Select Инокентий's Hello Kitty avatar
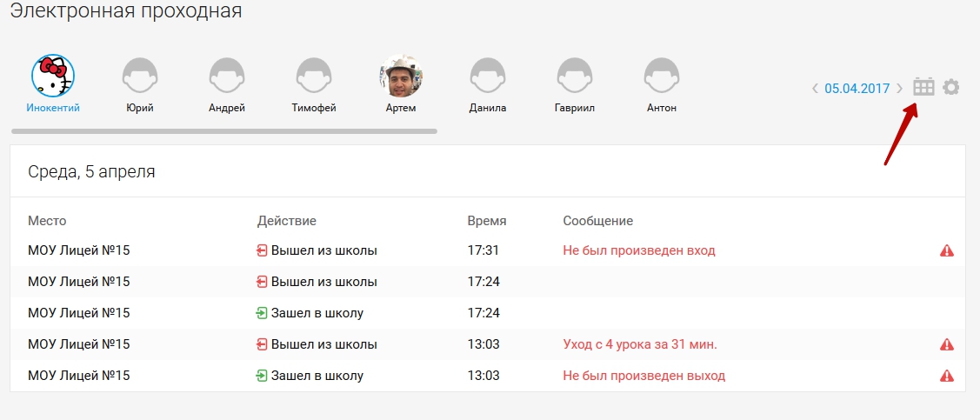Screen dimensions: 980x420 (x=53, y=76)
